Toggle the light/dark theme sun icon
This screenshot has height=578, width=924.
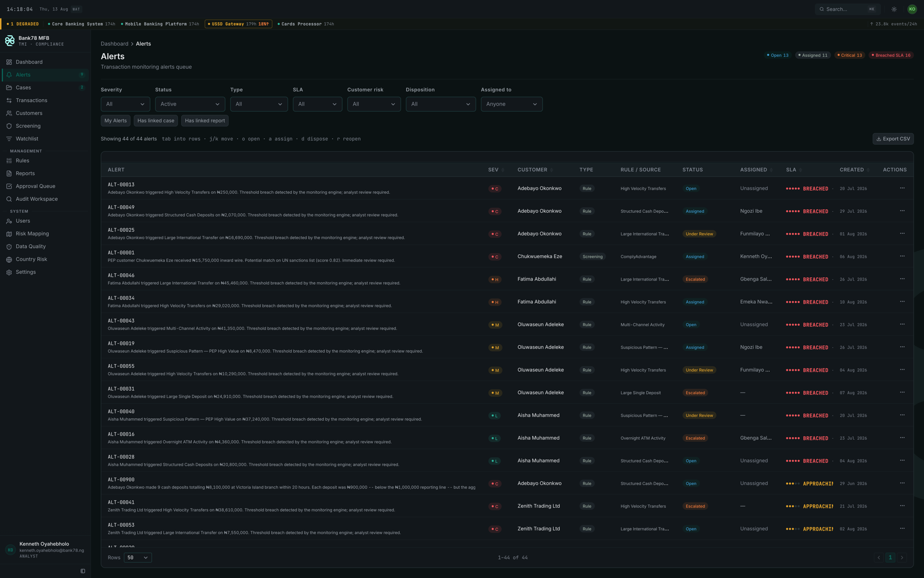pos(894,9)
